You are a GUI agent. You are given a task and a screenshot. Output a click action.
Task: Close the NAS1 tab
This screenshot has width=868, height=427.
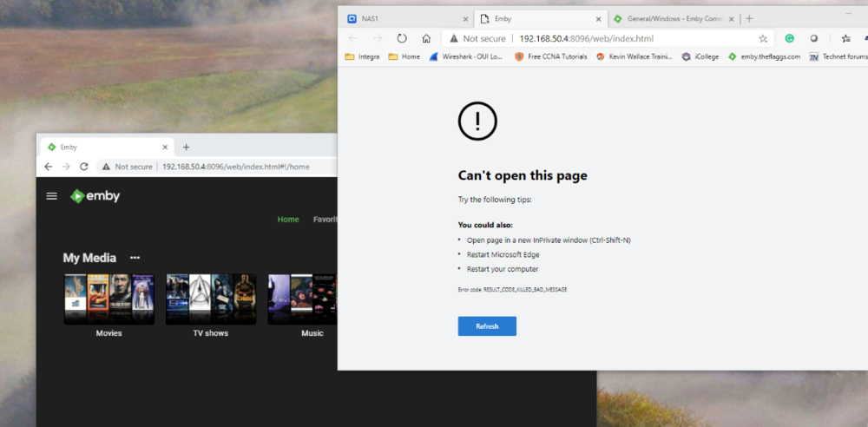pos(465,19)
